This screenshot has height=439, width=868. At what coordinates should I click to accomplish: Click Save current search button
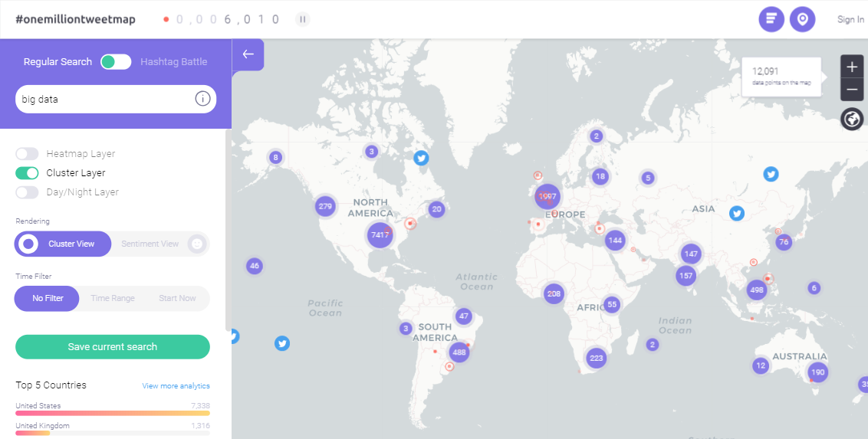coord(113,347)
